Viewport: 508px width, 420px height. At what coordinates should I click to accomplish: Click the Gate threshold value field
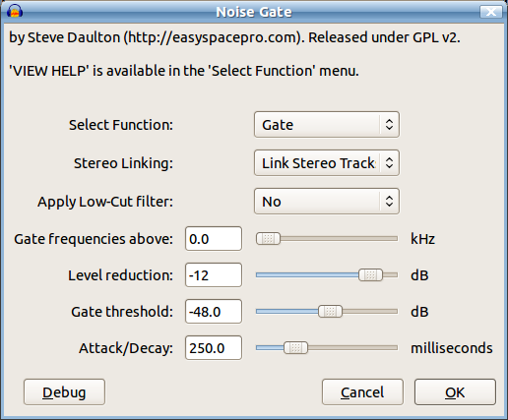point(214,312)
